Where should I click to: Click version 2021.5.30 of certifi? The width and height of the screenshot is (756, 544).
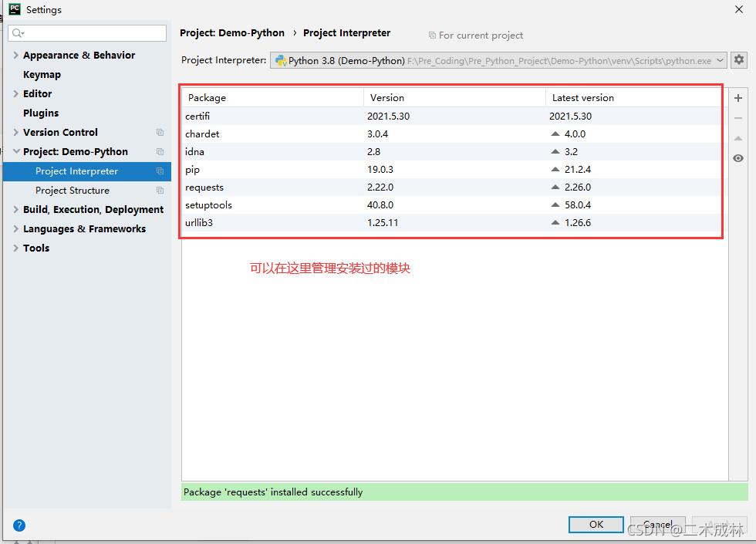pos(388,117)
